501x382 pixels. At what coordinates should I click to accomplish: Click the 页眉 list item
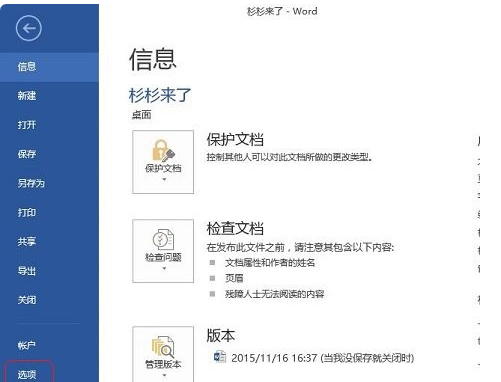234,278
